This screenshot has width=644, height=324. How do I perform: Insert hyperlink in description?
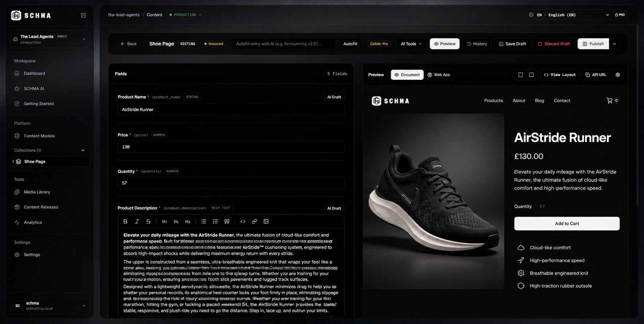click(254, 222)
